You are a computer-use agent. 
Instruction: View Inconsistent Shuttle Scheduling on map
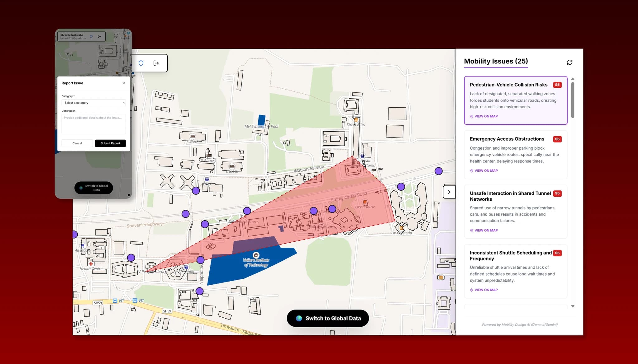484,290
